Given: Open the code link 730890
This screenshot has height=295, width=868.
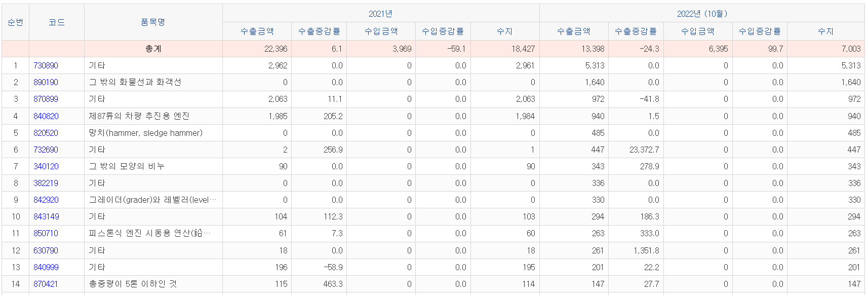Looking at the screenshot, I should coord(46,65).
